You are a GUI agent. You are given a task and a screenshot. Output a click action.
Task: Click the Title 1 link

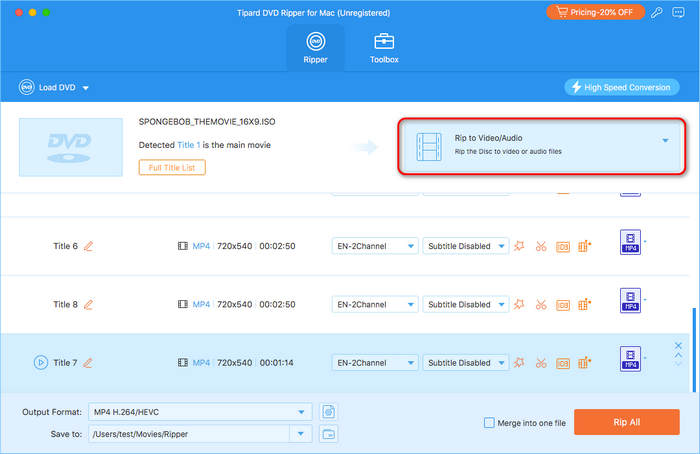click(x=188, y=145)
